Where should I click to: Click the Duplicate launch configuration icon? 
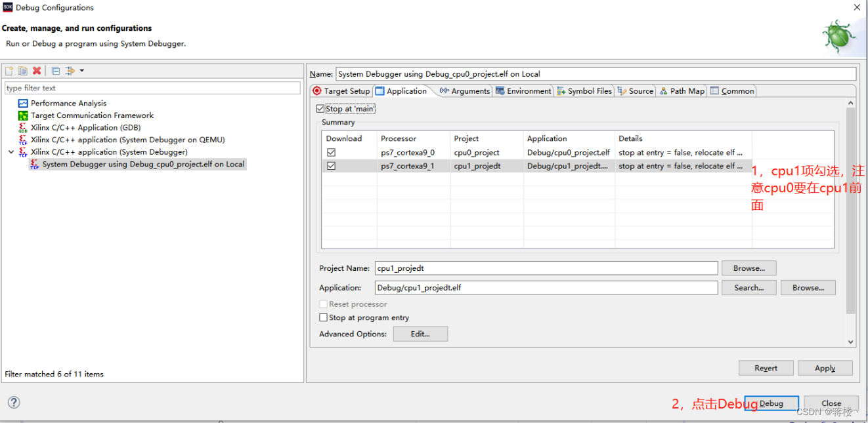coord(23,71)
